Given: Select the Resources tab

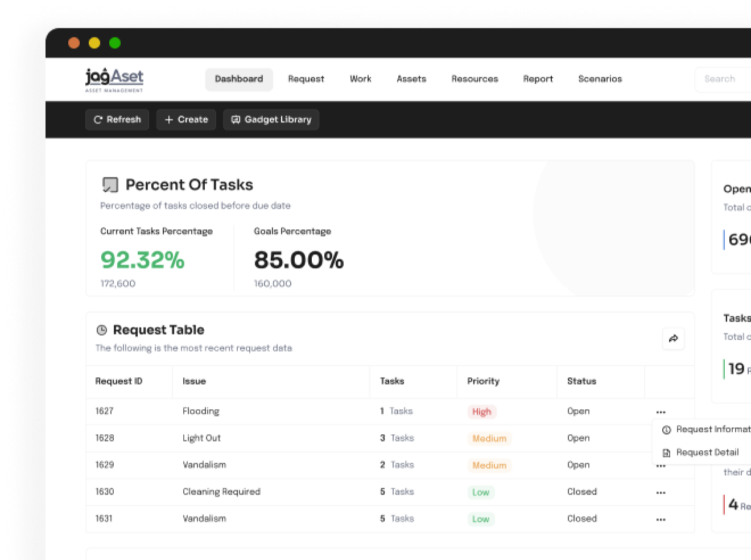Looking at the screenshot, I should click(474, 79).
